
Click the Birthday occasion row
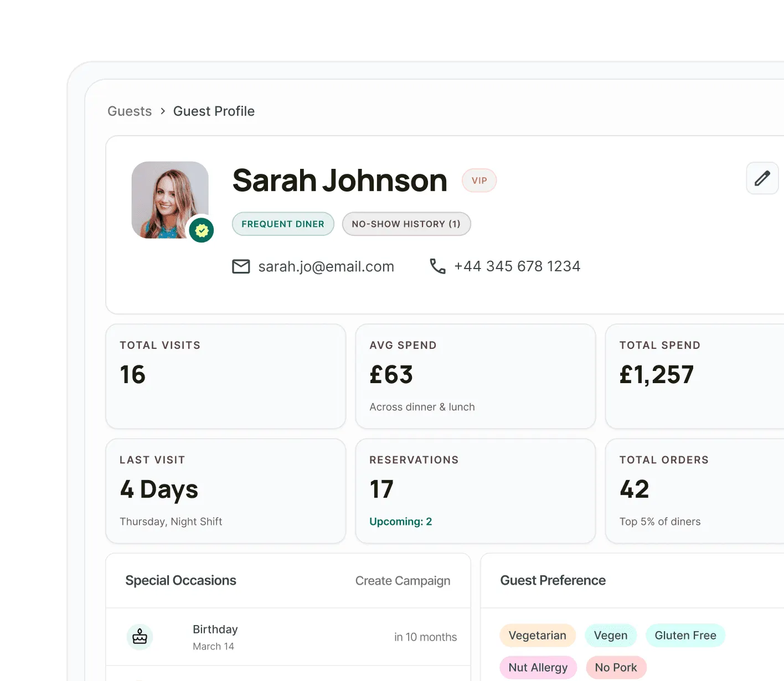[288, 637]
